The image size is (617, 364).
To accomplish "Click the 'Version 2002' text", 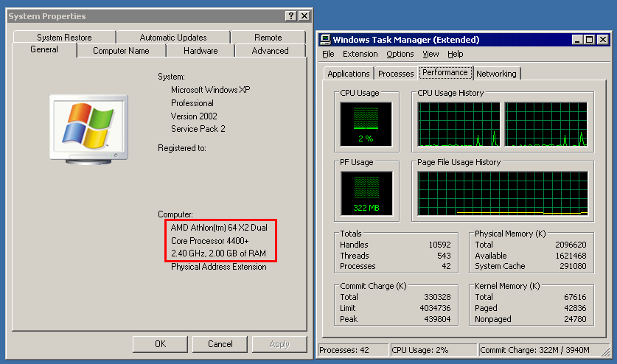I will pos(194,116).
